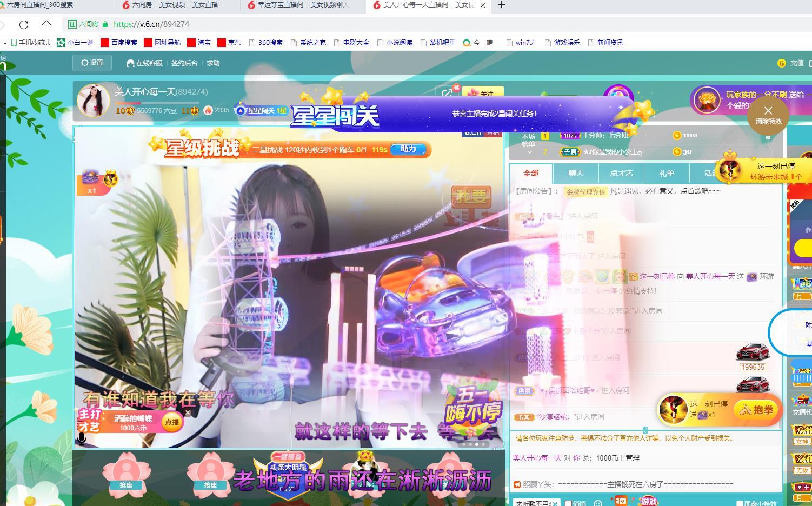This screenshot has width=812, height=506.
Task: Go to the browser home page icon
Action: pyautogui.click(x=46, y=24)
